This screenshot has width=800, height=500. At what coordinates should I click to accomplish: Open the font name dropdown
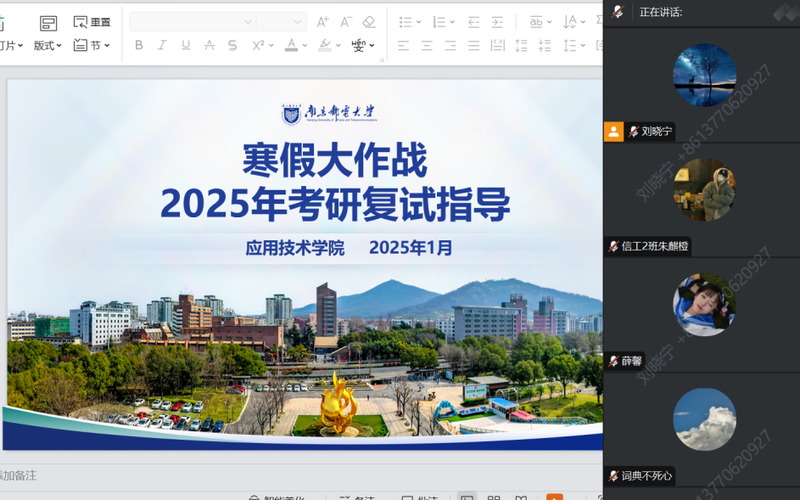click(192, 21)
